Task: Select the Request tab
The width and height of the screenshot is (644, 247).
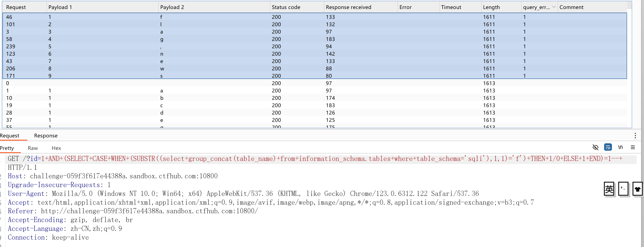Action: pos(9,136)
